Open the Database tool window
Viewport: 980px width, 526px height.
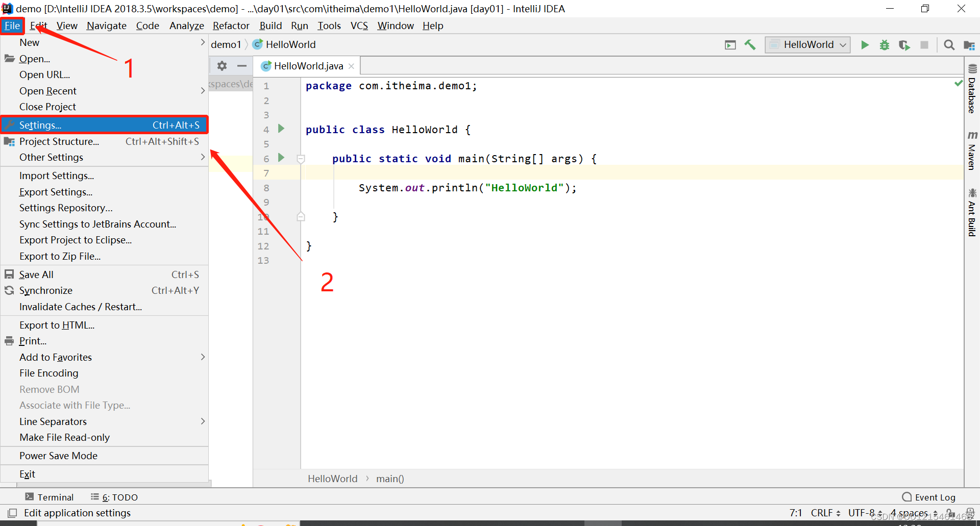point(972,89)
